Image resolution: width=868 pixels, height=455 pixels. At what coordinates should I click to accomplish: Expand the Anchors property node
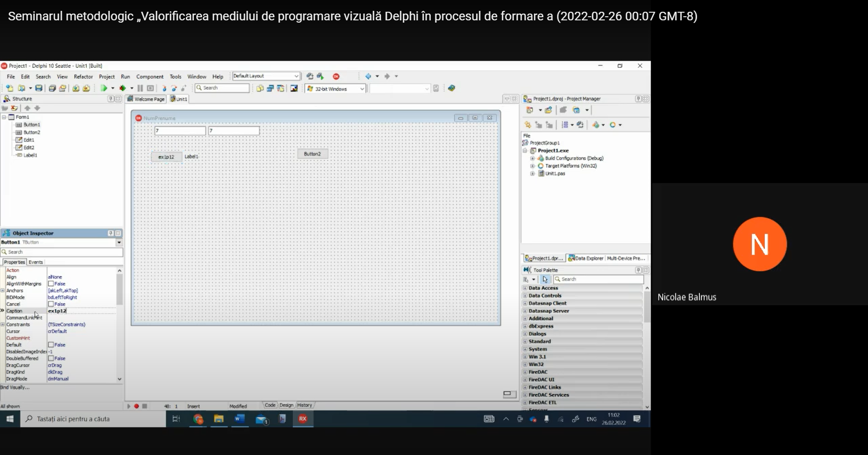click(3, 291)
